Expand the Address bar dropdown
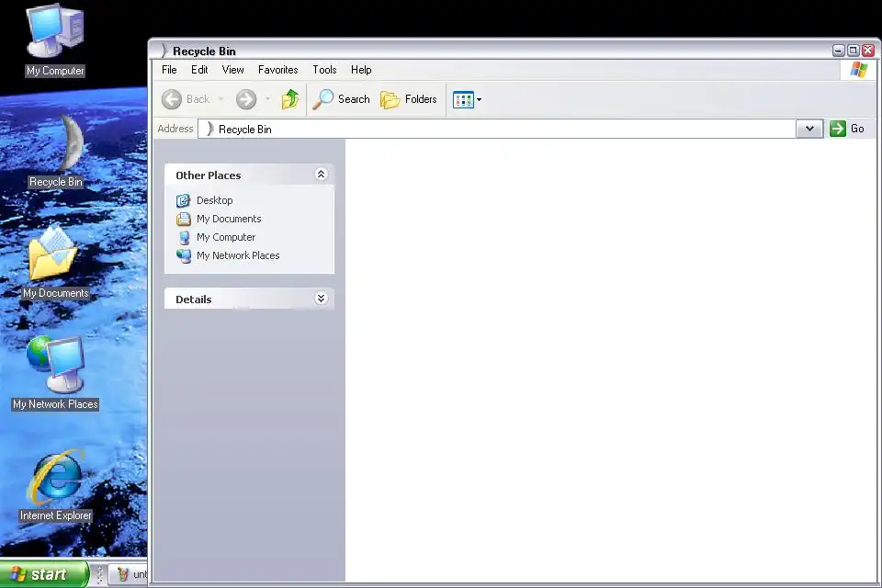 (809, 129)
